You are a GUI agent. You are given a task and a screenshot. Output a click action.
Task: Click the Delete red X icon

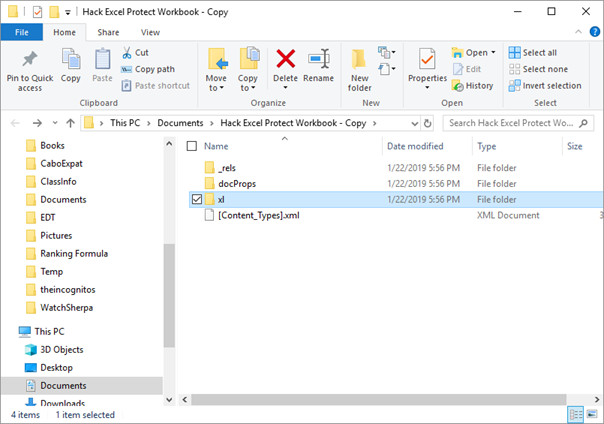(x=285, y=59)
